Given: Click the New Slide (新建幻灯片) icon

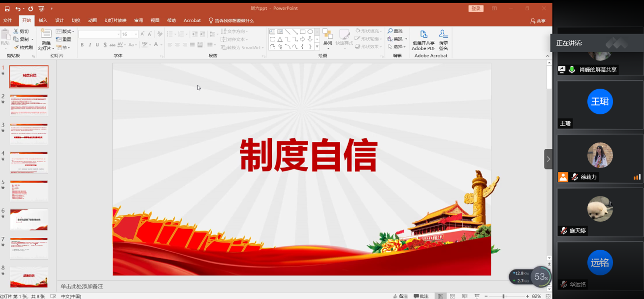Looking at the screenshot, I should click(x=46, y=34).
